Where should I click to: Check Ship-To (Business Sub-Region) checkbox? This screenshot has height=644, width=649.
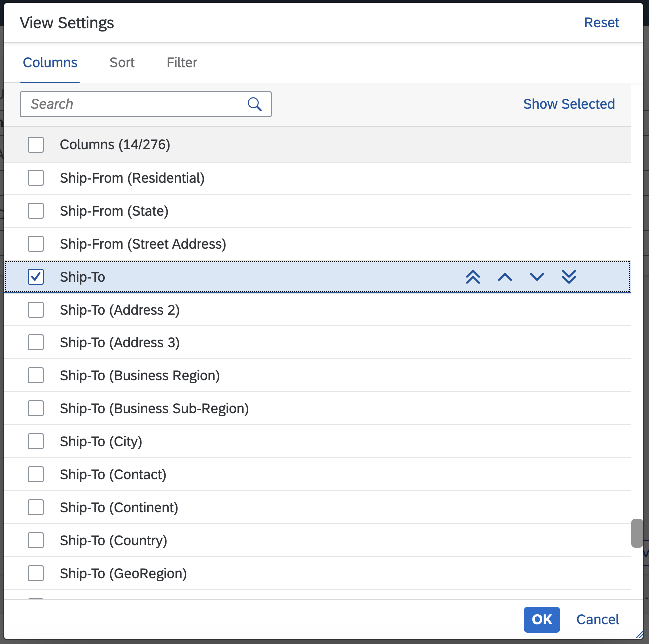(36, 408)
